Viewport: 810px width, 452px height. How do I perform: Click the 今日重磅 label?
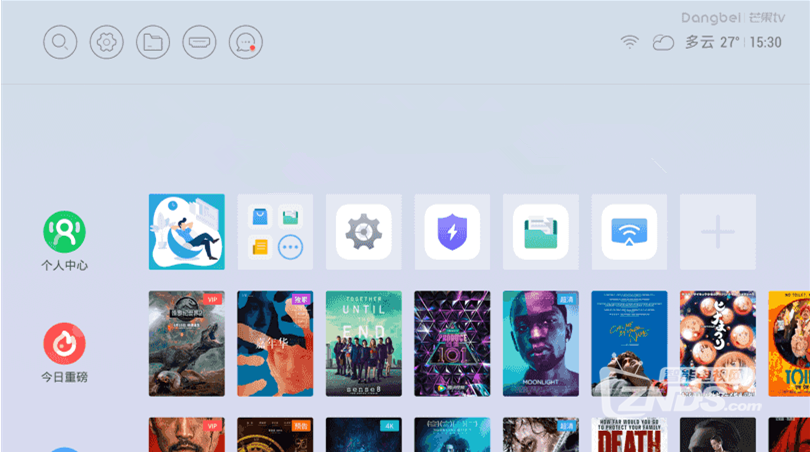click(x=65, y=377)
